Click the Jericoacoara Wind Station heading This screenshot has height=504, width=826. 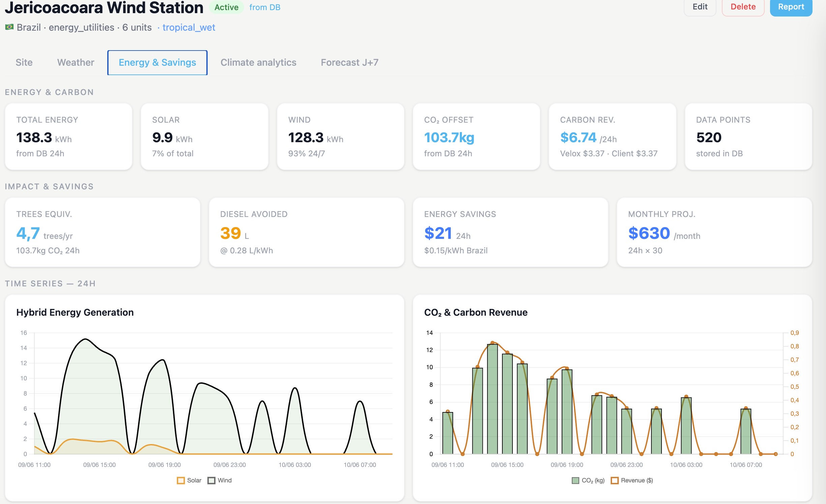(x=104, y=7)
